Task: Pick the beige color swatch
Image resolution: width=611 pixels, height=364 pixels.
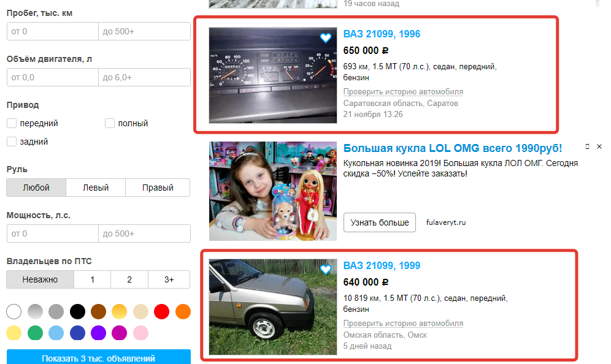Action: pos(140,311)
